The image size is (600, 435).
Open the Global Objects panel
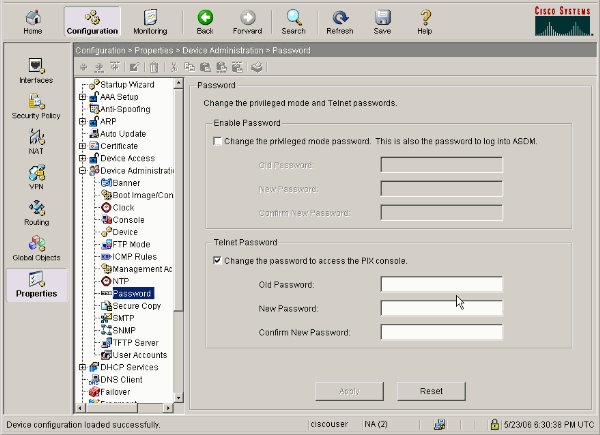(x=36, y=249)
